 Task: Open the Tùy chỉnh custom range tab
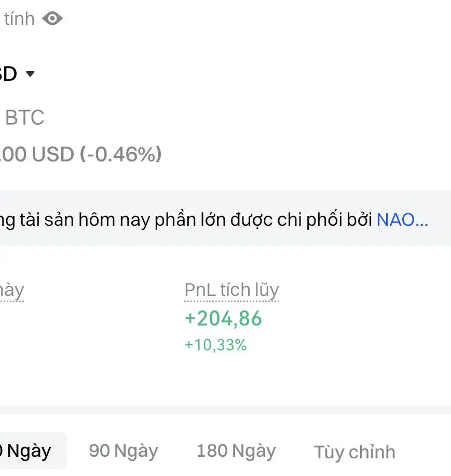[354, 452]
